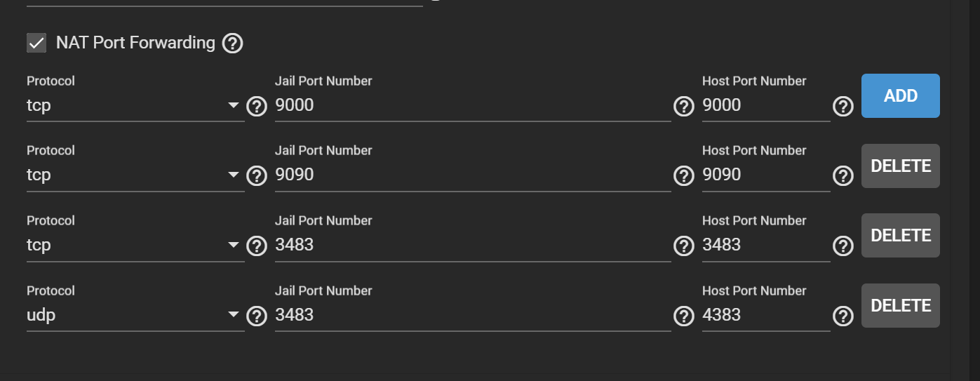Click the Host Port Number 4383 field
This screenshot has height=381, width=980.
pyautogui.click(x=765, y=315)
